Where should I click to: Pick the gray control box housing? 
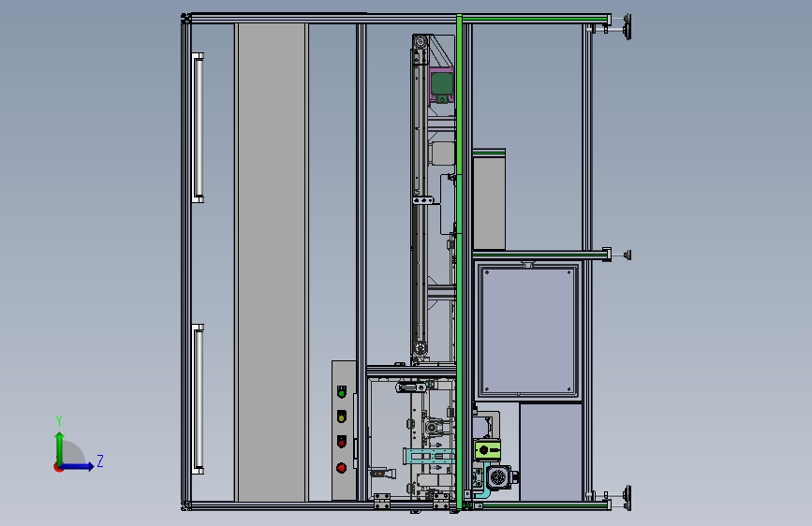[x=344, y=431]
